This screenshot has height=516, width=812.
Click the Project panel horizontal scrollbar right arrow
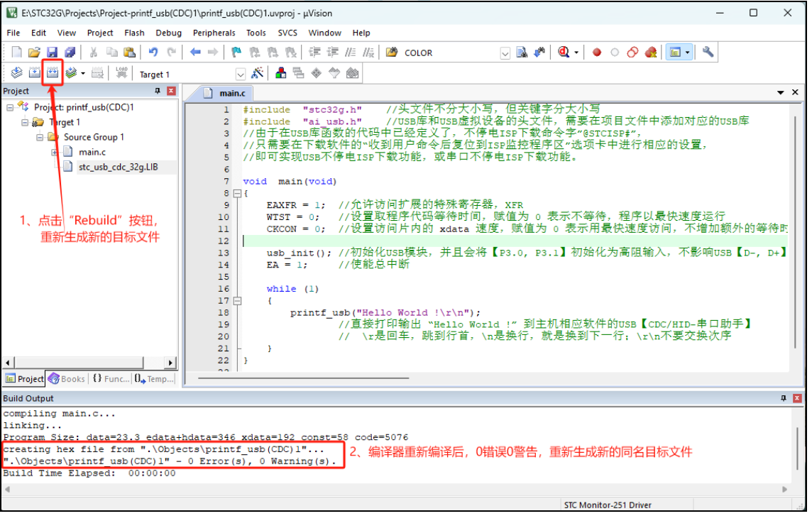tap(171, 365)
